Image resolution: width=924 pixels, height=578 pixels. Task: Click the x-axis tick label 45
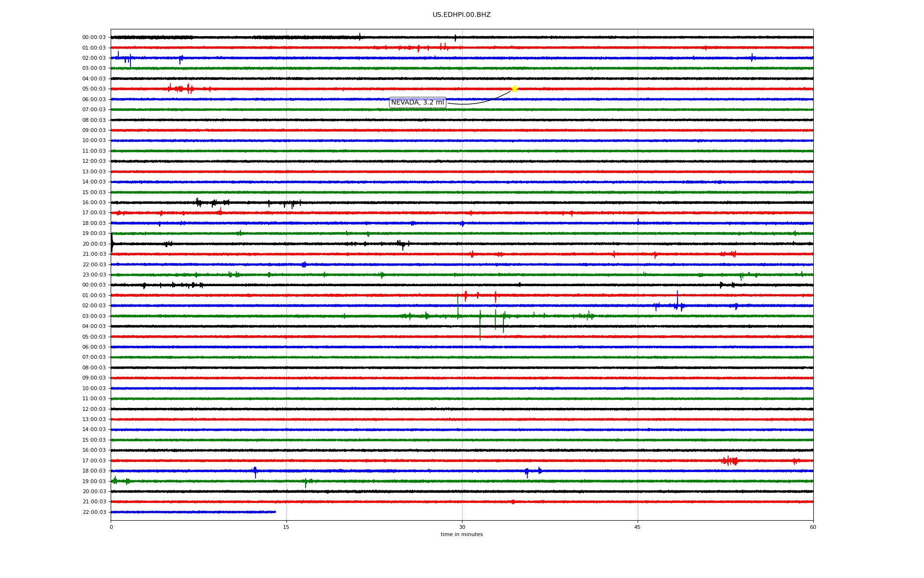[x=637, y=527]
